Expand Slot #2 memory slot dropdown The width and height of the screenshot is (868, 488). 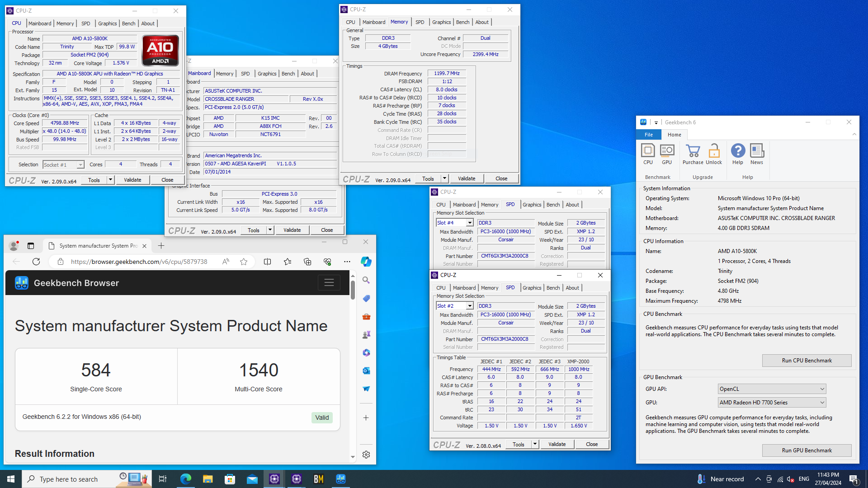[470, 306]
